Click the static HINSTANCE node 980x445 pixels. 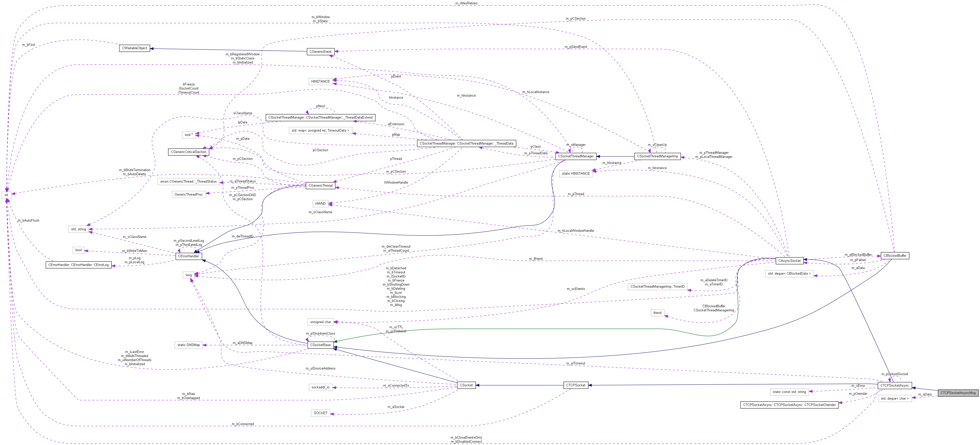[576, 173]
